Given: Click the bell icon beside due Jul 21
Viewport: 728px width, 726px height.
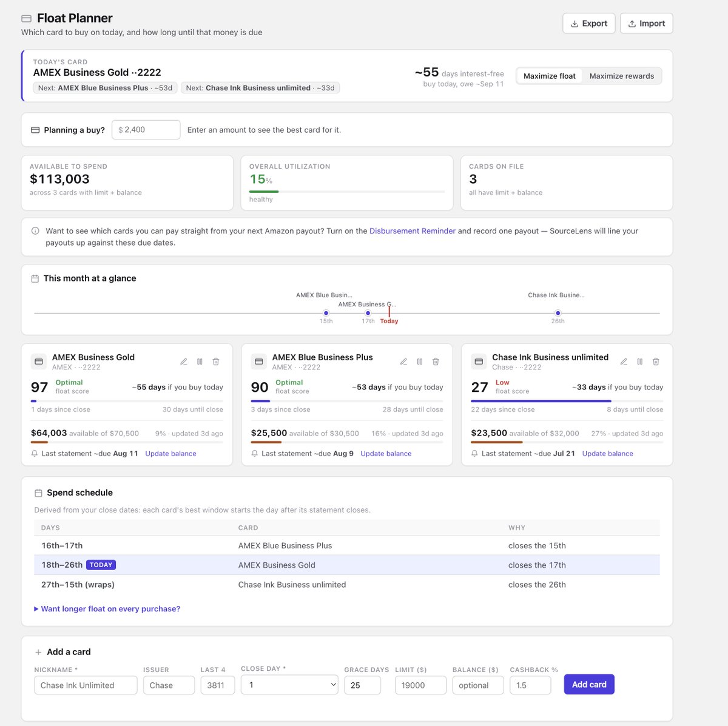Looking at the screenshot, I should click(474, 454).
